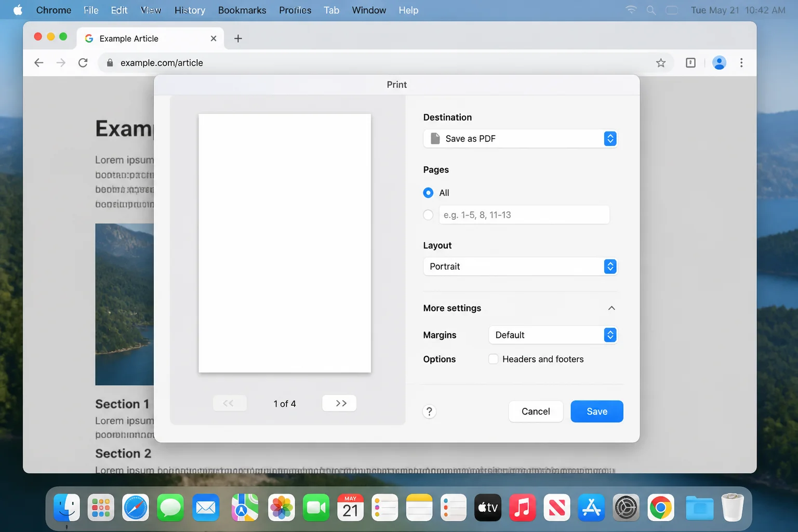Click the Wi-Fi status icon
This screenshot has width=798, height=532.
click(631, 10)
